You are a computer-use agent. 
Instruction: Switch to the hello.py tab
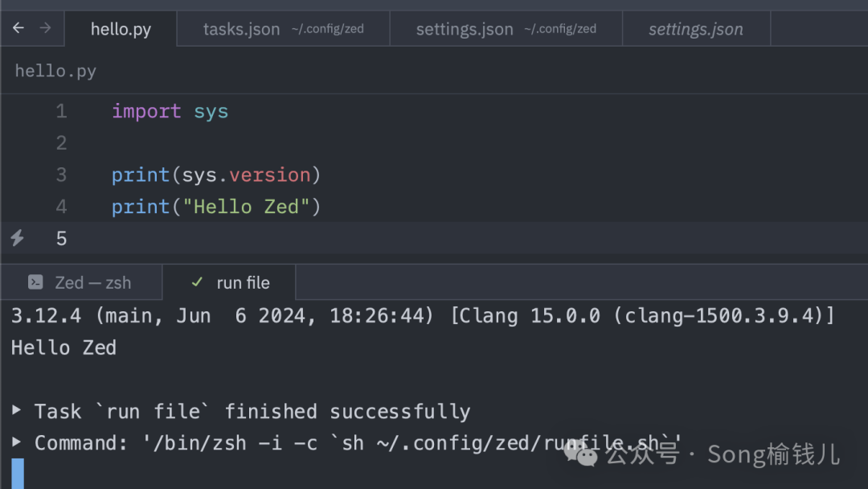[x=121, y=29]
